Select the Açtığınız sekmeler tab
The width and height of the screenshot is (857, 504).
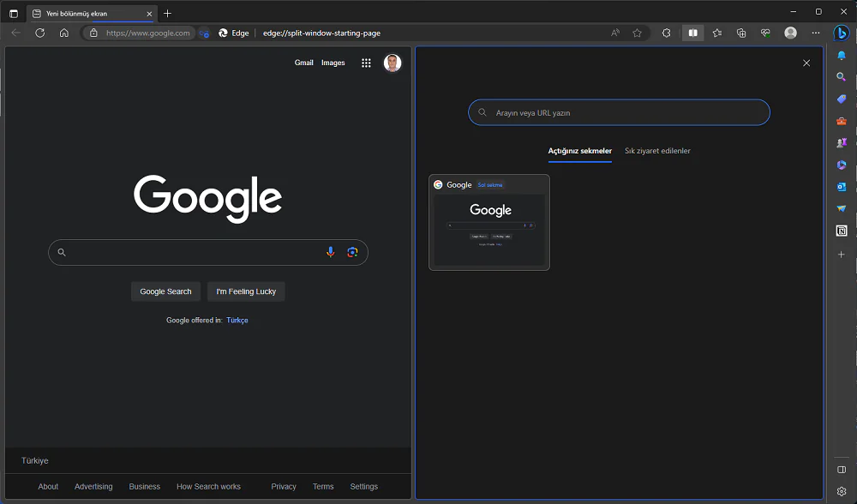tap(580, 151)
